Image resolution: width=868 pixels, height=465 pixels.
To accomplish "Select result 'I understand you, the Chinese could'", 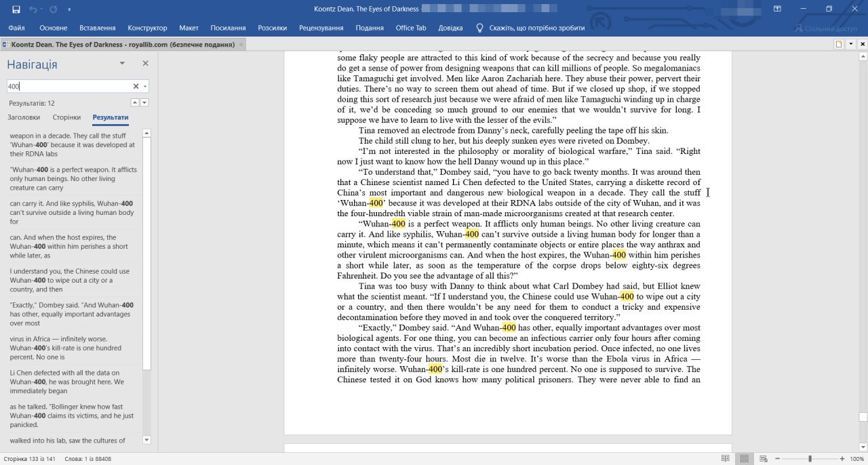I will pos(74,280).
